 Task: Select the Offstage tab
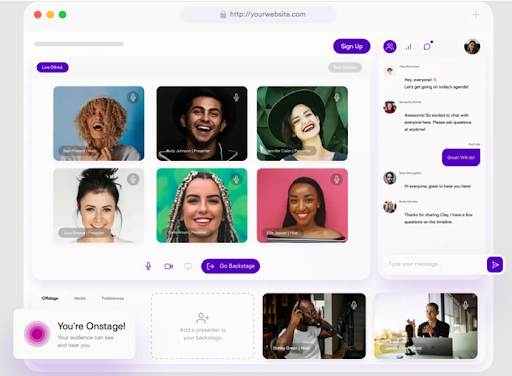50,298
